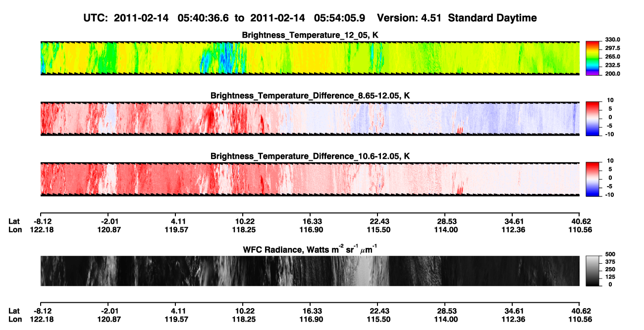This screenshot has width=644, height=330.
Task: Click the 297.5 colorbar tick label
Action: pos(613,48)
